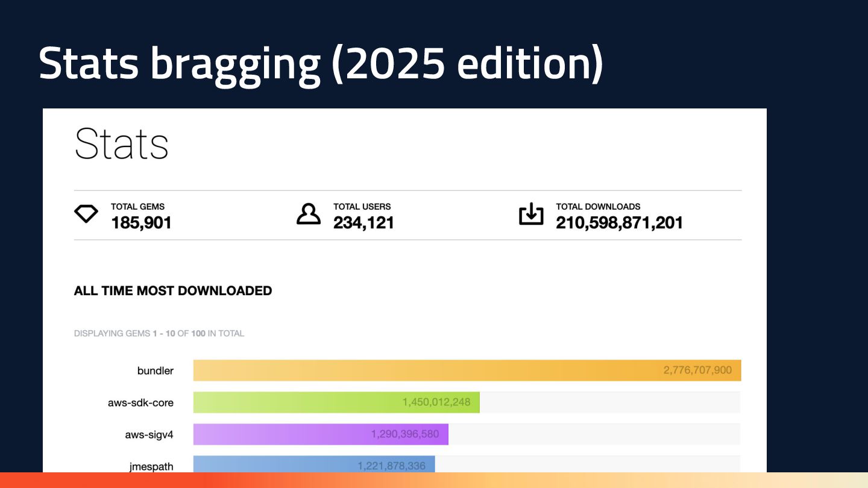This screenshot has height=488, width=868.
Task: Open the bundler gem link
Action: [156, 371]
